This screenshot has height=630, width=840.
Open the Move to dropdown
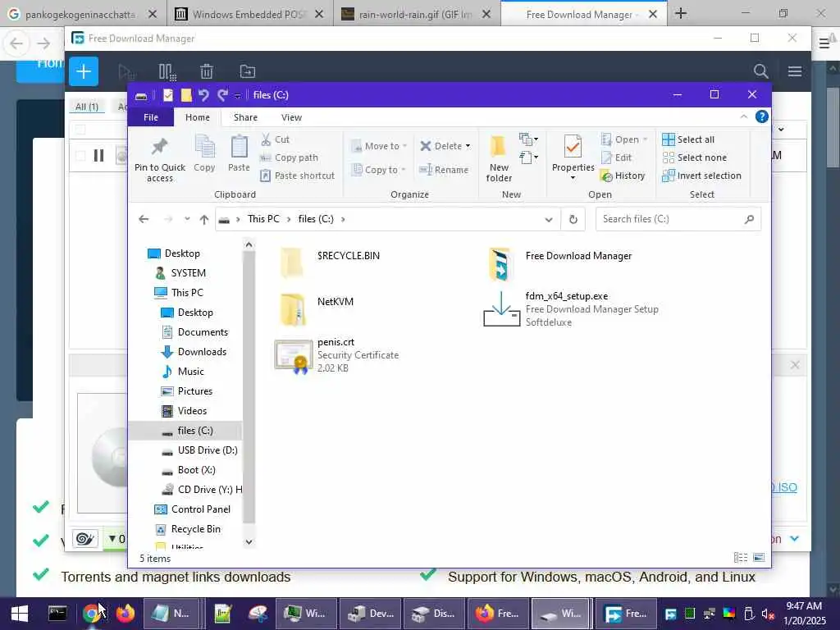tap(379, 146)
